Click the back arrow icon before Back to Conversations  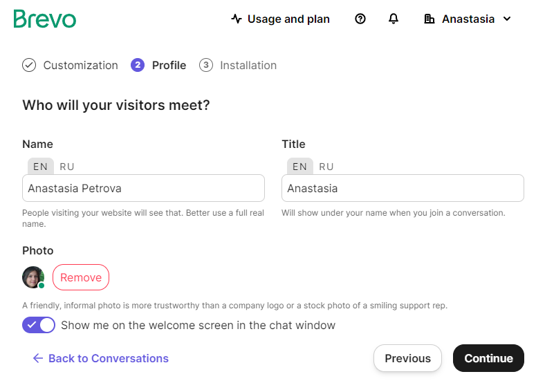pyautogui.click(x=37, y=358)
